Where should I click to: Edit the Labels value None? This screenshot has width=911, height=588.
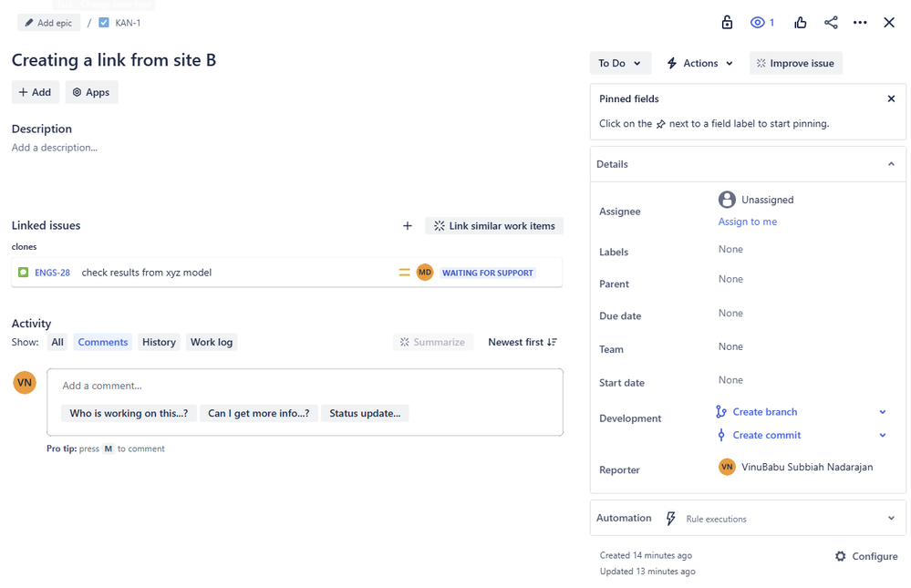point(730,249)
